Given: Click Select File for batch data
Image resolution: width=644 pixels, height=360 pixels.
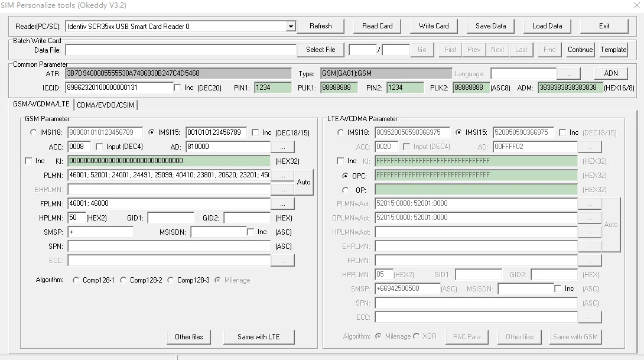Looking at the screenshot, I should point(320,50).
